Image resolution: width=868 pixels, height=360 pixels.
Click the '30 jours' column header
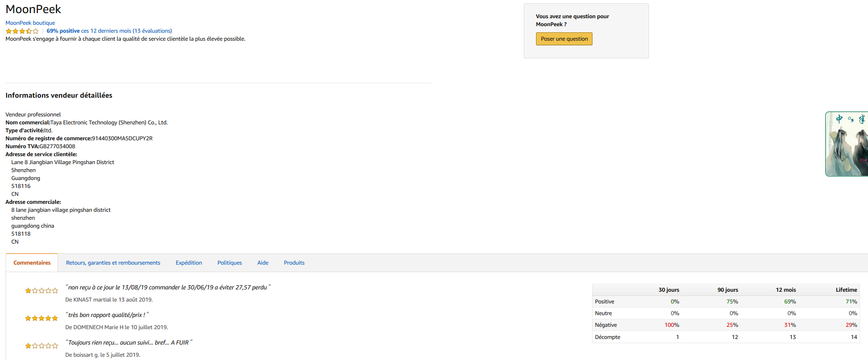pos(669,290)
